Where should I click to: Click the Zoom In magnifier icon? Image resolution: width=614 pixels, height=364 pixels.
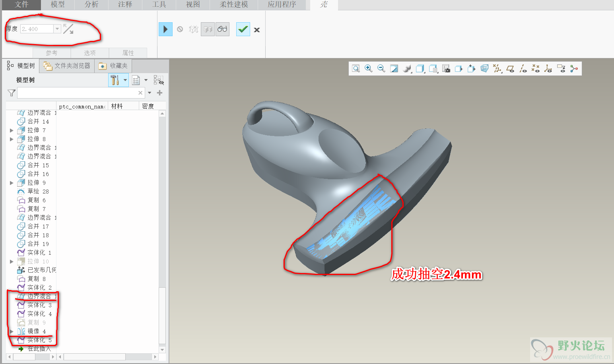click(369, 69)
